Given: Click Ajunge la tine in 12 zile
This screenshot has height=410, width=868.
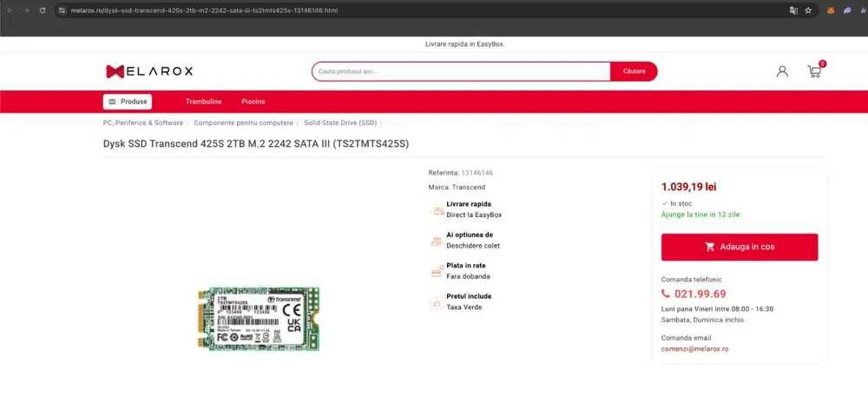Looking at the screenshot, I should [x=700, y=215].
